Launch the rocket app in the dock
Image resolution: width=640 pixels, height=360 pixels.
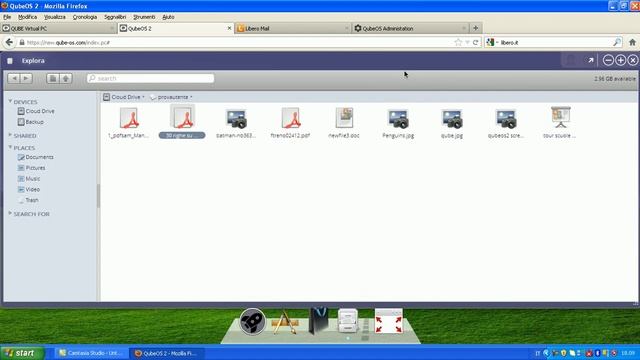pyautogui.click(x=252, y=322)
